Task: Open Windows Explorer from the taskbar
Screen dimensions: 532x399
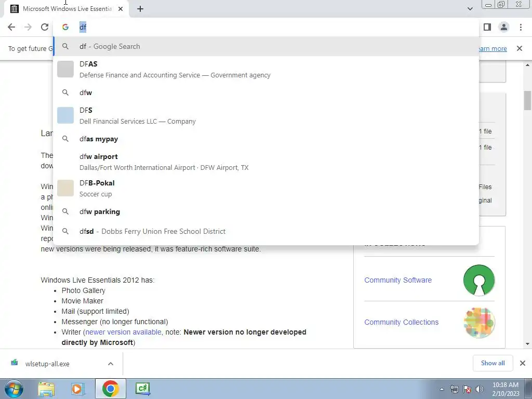Action: (x=46, y=389)
